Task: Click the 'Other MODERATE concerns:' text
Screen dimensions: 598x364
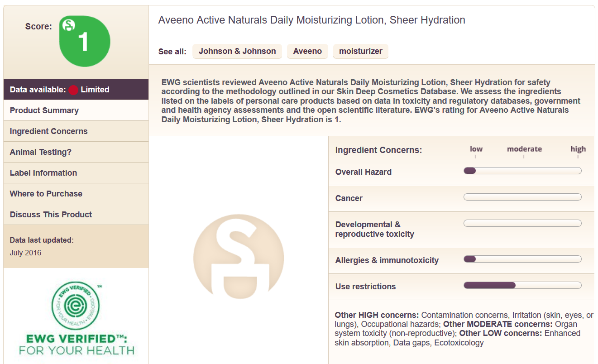Action: 498,324
